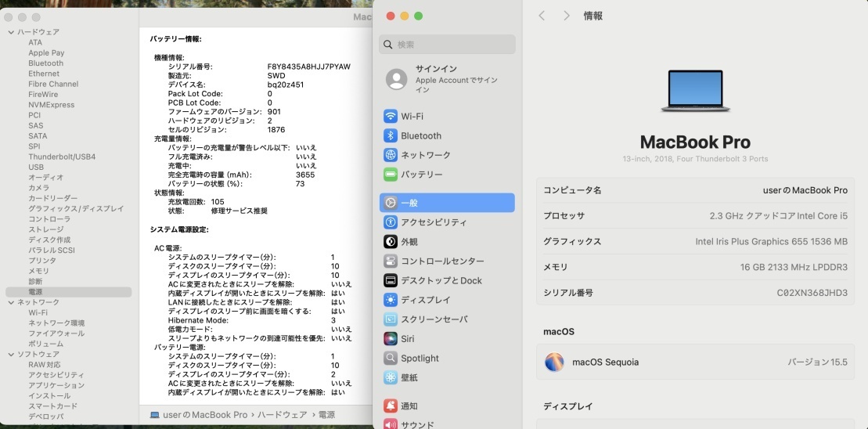Go back with the left chevron
Viewport: 868px width, 429px height.
(x=542, y=16)
